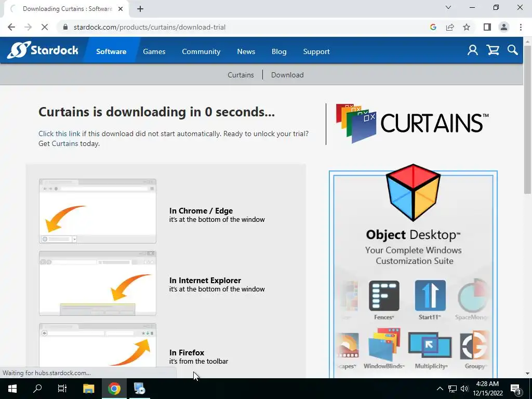View site information lock icon
The image size is (532, 399).
[x=65, y=27]
